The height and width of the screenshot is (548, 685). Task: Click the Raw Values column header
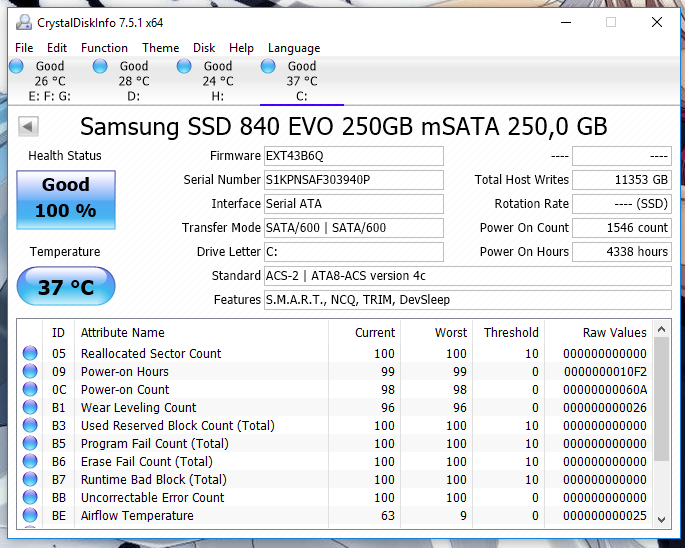599,333
